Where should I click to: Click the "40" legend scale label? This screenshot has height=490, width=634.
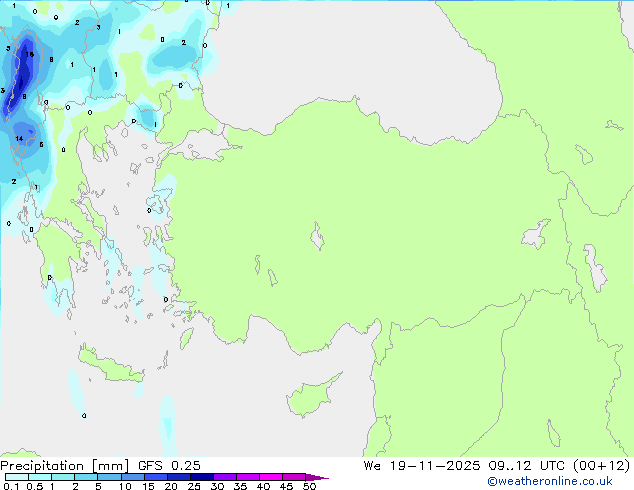tap(263, 486)
